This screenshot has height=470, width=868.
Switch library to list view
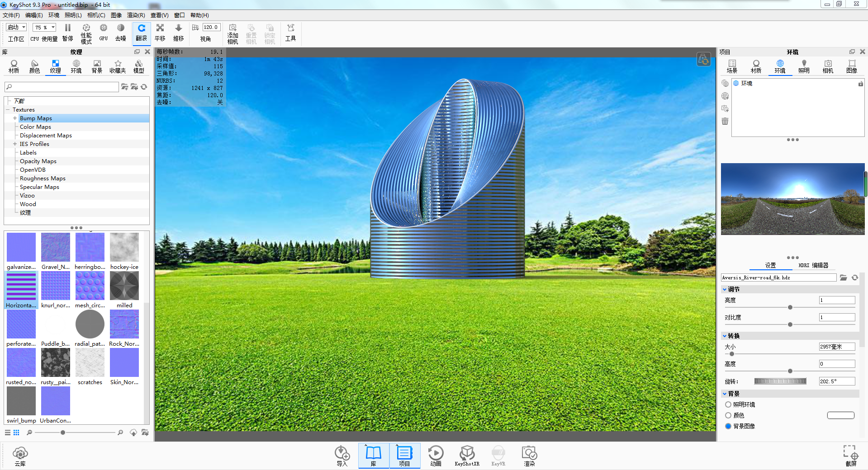tap(8, 432)
